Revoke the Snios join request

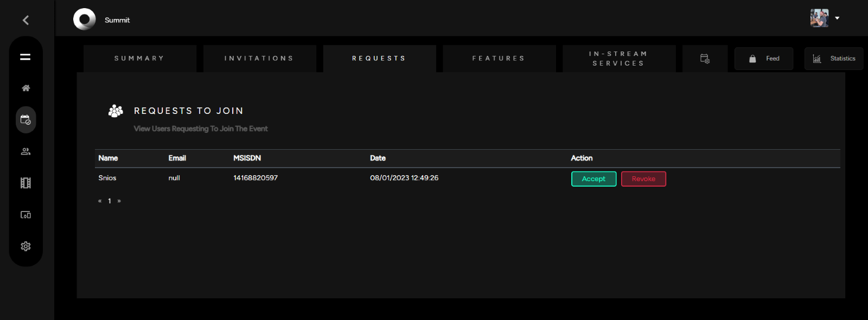pos(643,179)
